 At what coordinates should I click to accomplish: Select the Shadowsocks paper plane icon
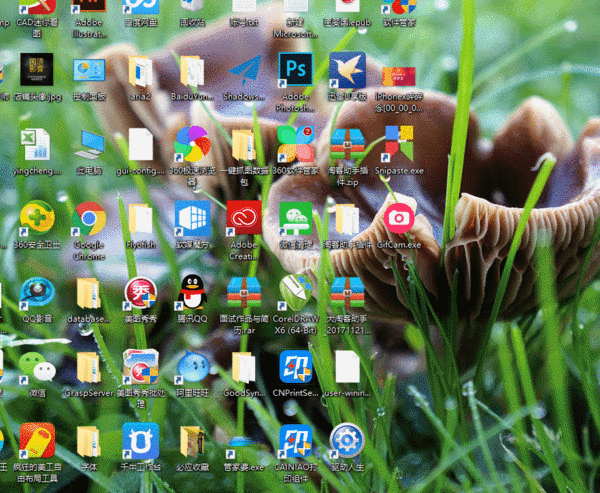click(x=244, y=70)
